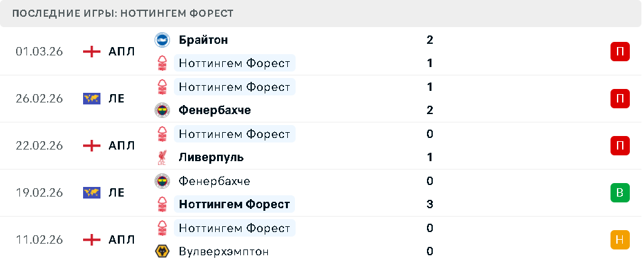Click the Liverpool club crest icon
The height and width of the screenshot is (263, 644).
162,157
